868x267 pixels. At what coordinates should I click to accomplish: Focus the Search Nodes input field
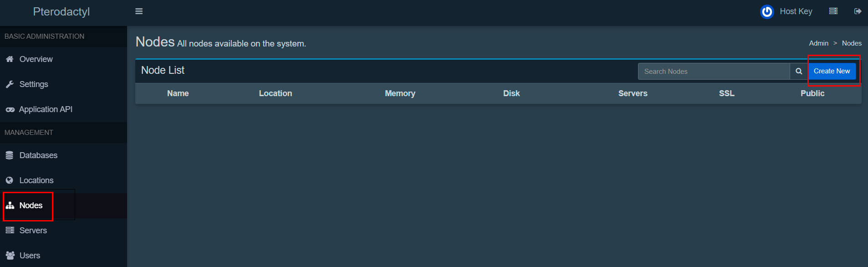pyautogui.click(x=714, y=72)
